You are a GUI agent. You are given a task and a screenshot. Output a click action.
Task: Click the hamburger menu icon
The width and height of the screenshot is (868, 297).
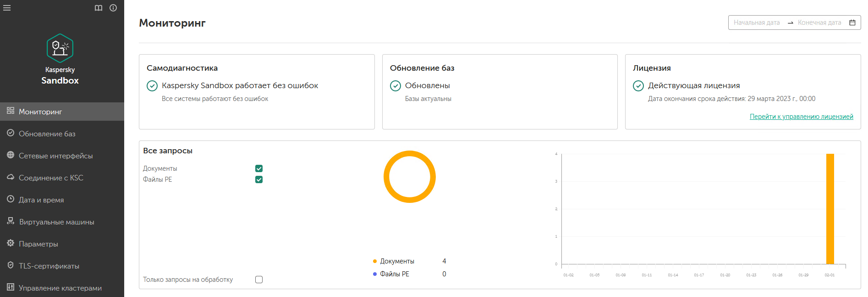click(x=7, y=8)
